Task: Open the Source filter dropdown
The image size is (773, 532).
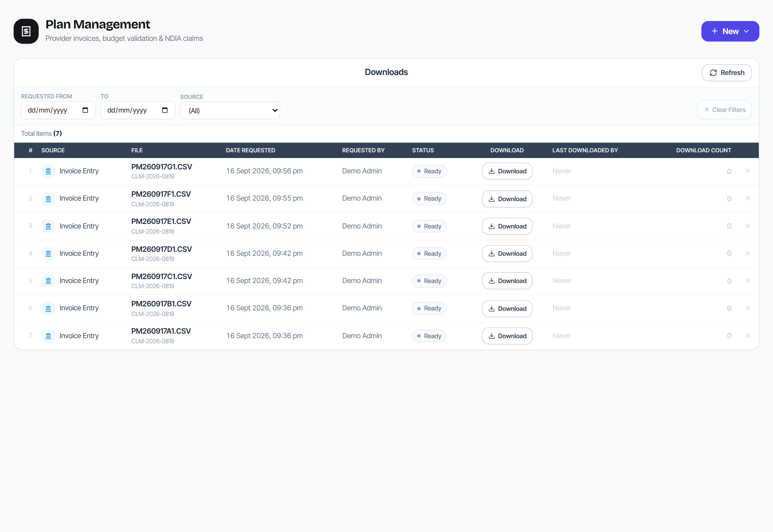Action: (230, 111)
